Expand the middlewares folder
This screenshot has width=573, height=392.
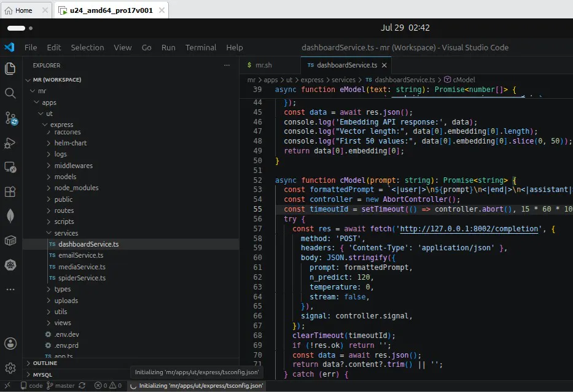click(49, 166)
